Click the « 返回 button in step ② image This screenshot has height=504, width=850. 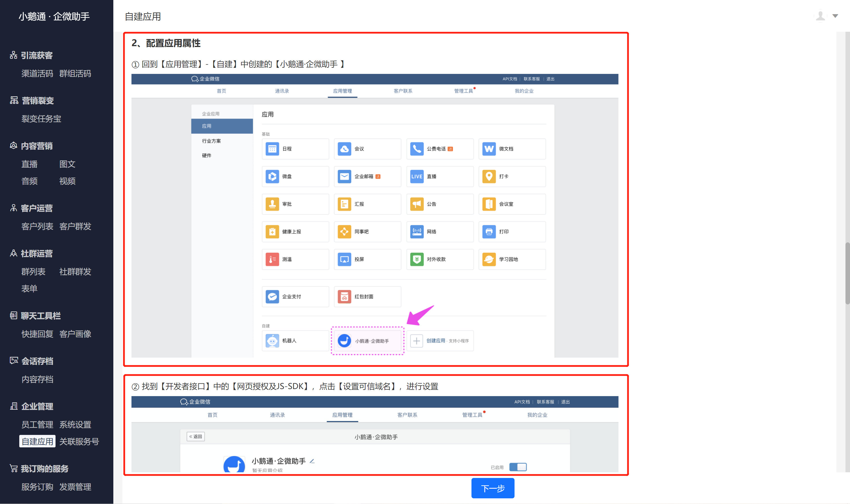pyautogui.click(x=196, y=436)
